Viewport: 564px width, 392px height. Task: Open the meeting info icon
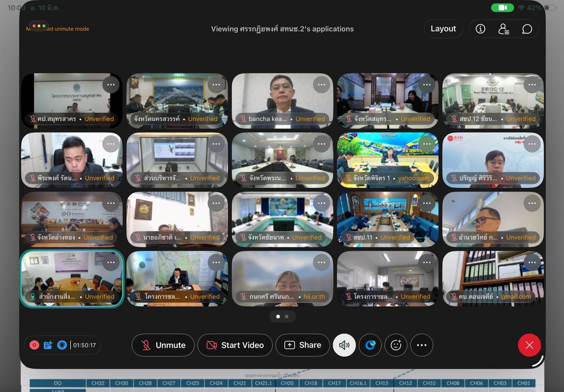(x=480, y=29)
